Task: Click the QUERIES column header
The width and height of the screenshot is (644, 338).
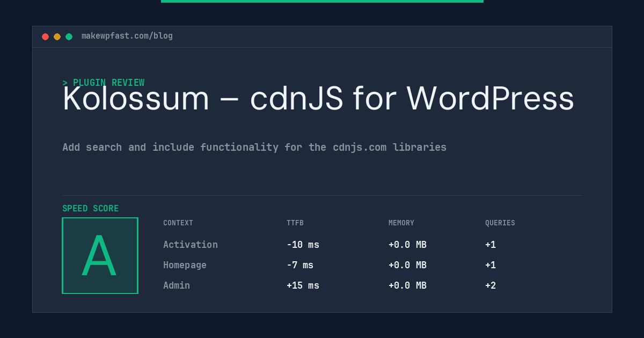Action: (x=500, y=223)
